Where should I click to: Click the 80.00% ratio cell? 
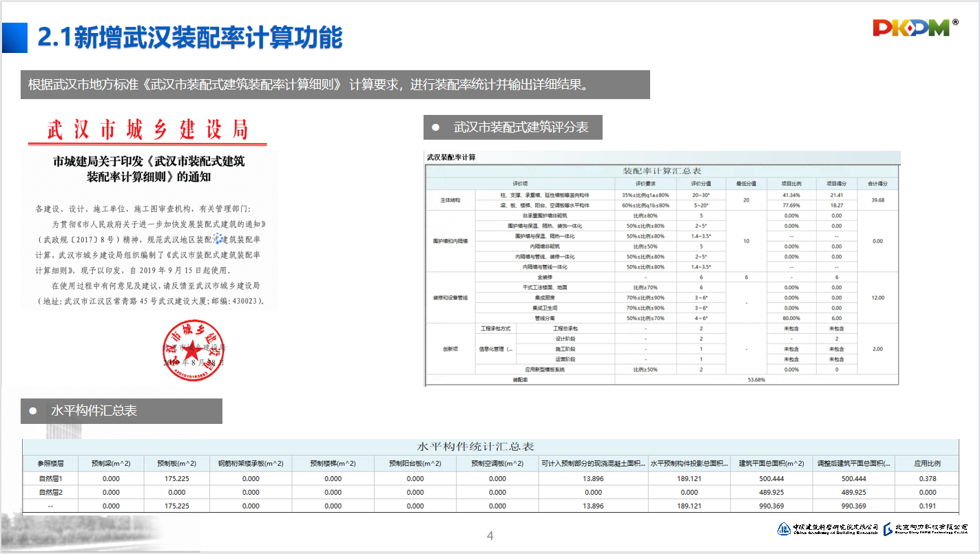coord(791,318)
